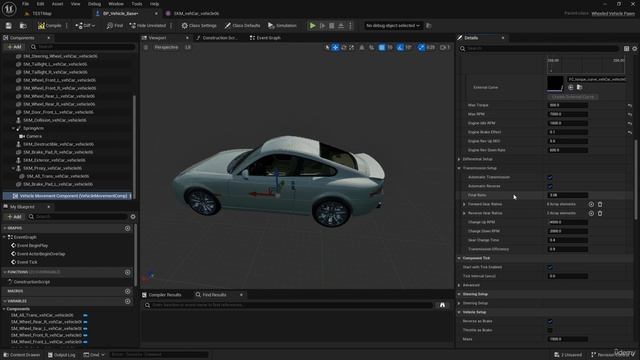Viewport: 640px width, 360px height.
Task: Switch to the SKM_vehCar_vehicle06 tab
Action: point(196,13)
